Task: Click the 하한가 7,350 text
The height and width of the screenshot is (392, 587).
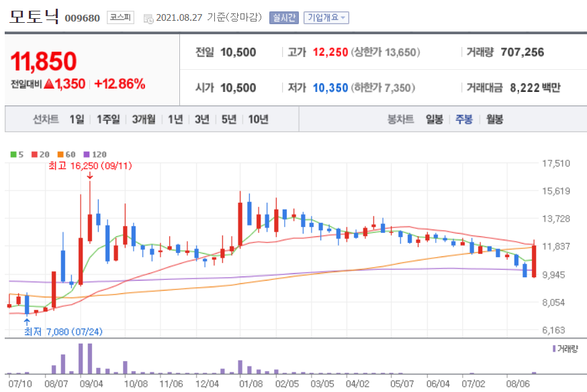Action: tap(383, 88)
